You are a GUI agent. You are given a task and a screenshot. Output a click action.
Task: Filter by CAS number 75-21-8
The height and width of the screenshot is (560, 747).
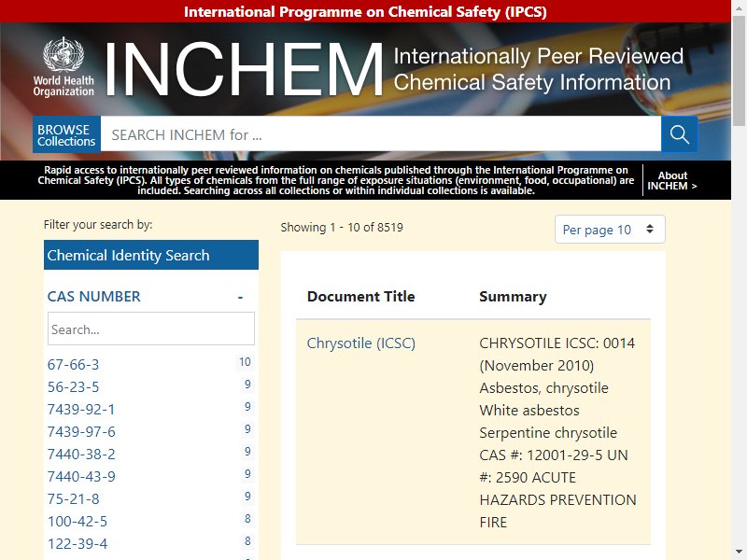click(74, 498)
